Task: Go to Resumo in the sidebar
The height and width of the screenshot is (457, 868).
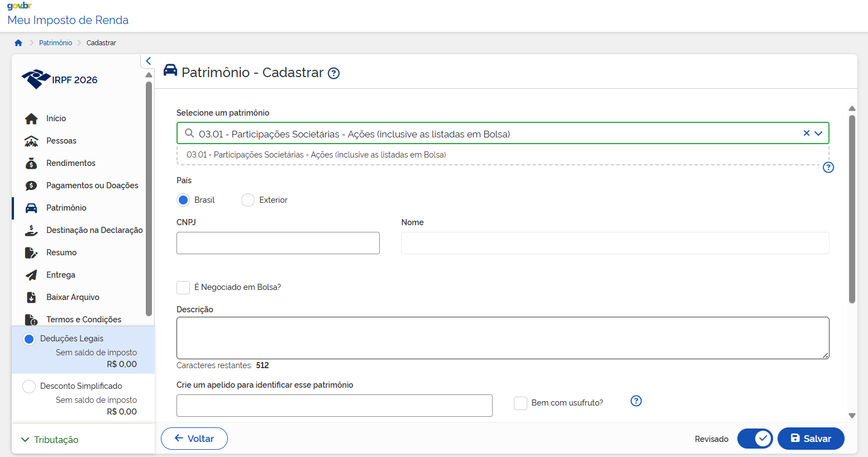Action: [61, 253]
